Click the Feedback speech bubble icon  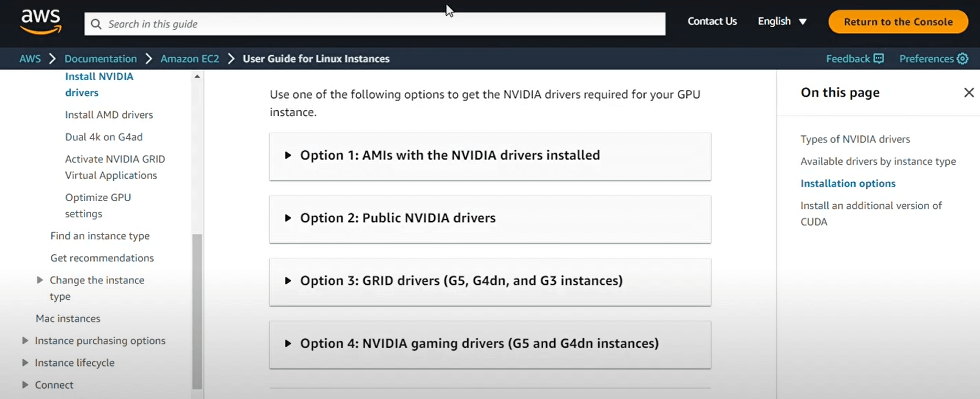[878, 59]
